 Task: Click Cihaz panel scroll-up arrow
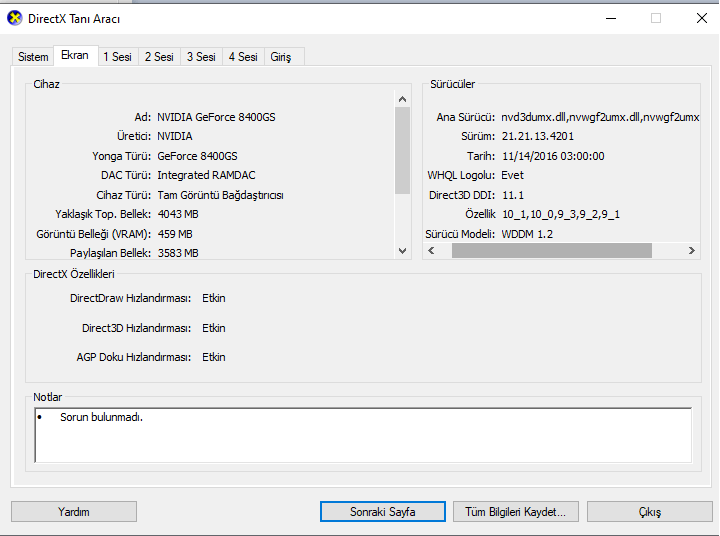click(x=403, y=99)
